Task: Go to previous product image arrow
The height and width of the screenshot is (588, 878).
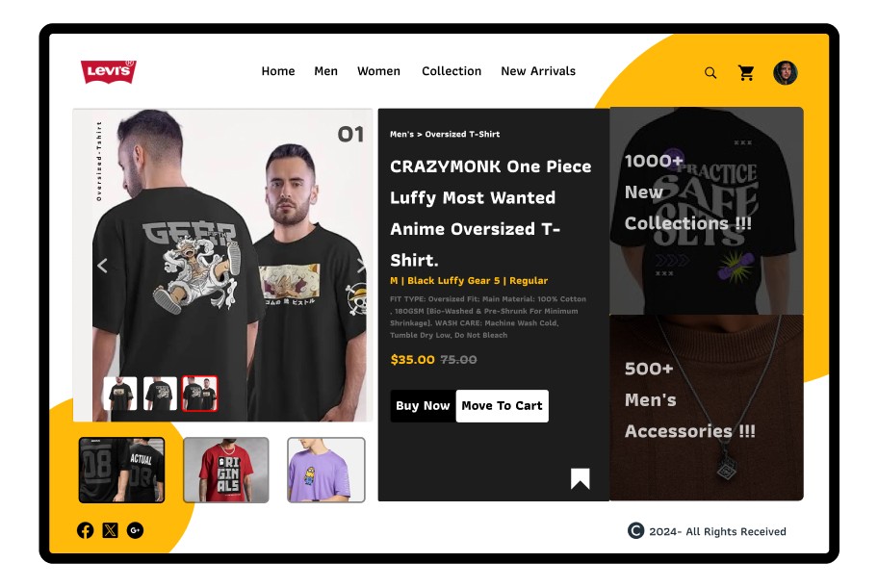Action: point(102,266)
